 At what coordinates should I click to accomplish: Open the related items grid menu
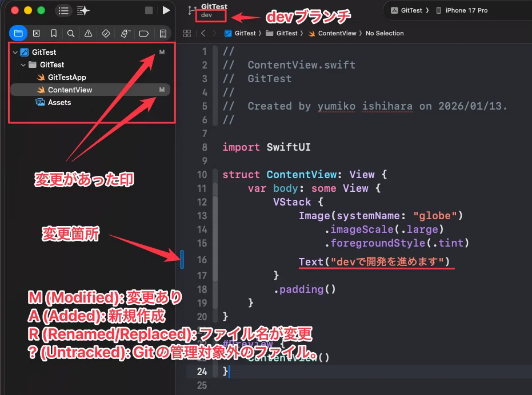(187, 33)
